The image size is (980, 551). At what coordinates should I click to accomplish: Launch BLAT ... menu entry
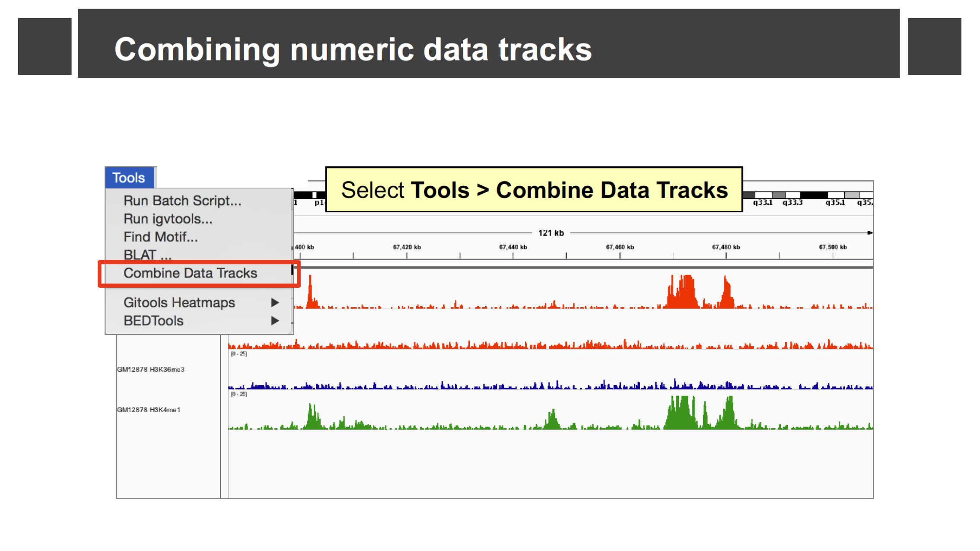(147, 255)
